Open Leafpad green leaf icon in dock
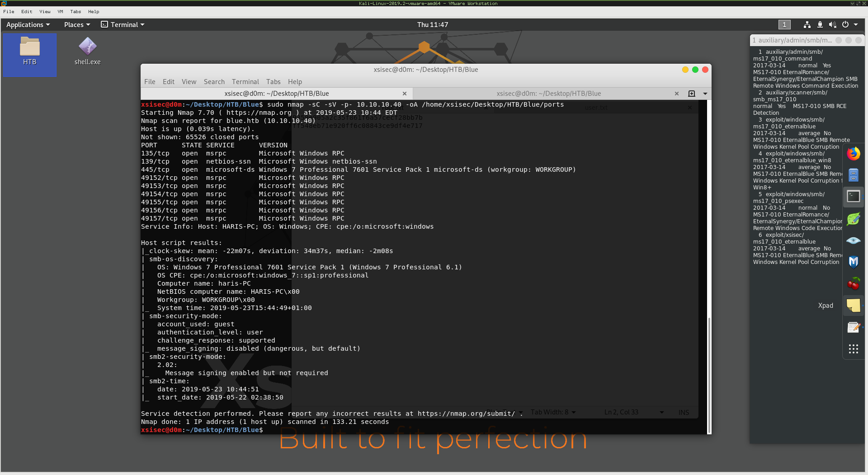This screenshot has width=868, height=475. pos(854,219)
